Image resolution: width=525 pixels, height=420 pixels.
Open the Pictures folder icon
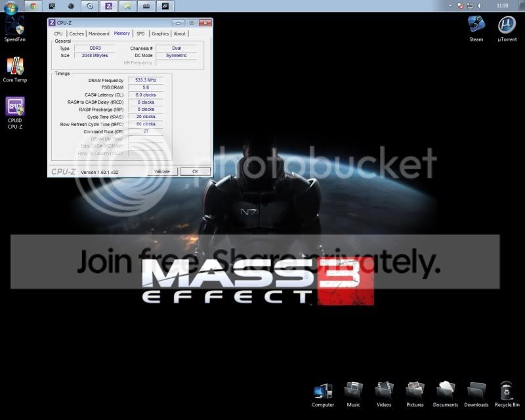click(415, 394)
